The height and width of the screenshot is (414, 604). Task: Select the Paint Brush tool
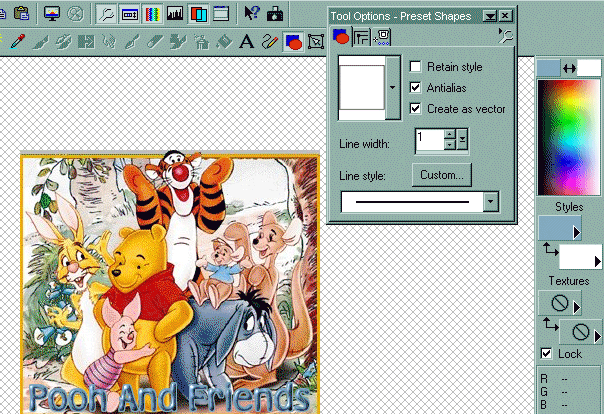click(x=40, y=42)
